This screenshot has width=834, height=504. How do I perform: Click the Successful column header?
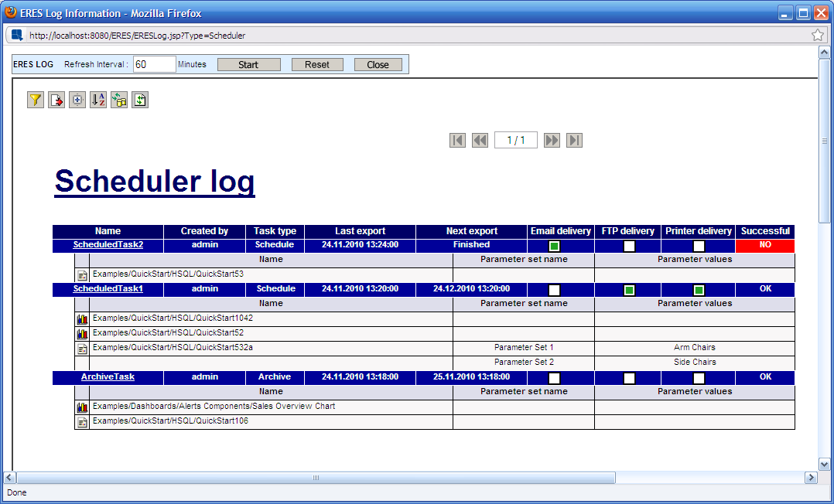(x=765, y=230)
